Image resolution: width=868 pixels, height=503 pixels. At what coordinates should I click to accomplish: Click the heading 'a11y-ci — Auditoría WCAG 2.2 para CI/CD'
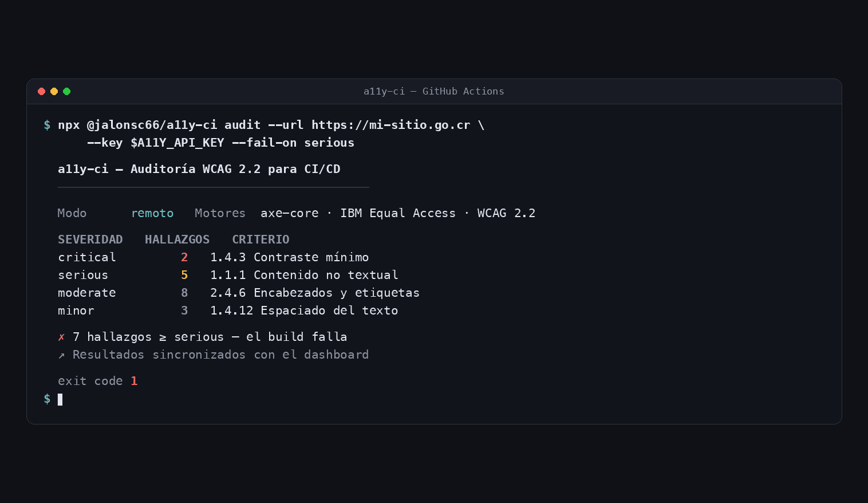click(199, 169)
